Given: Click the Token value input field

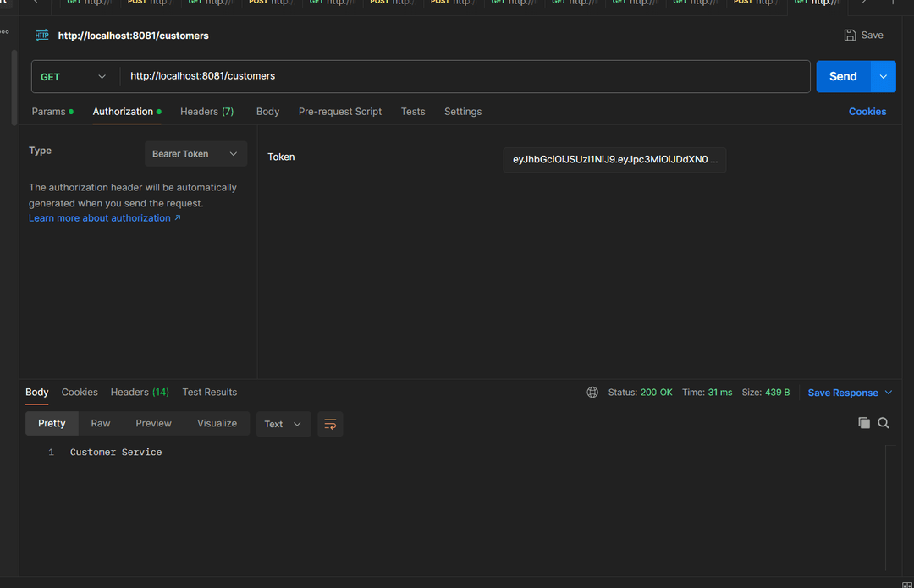Looking at the screenshot, I should [x=614, y=160].
